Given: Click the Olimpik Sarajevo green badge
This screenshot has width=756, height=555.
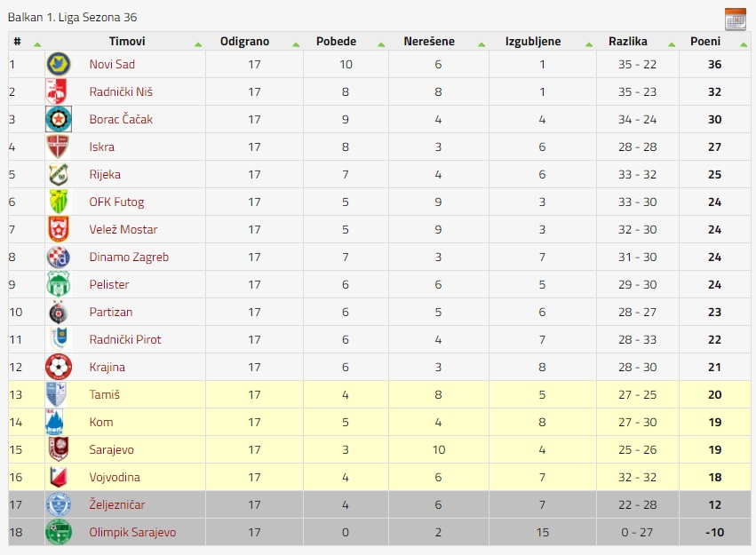Looking at the screenshot, I should (59, 533).
